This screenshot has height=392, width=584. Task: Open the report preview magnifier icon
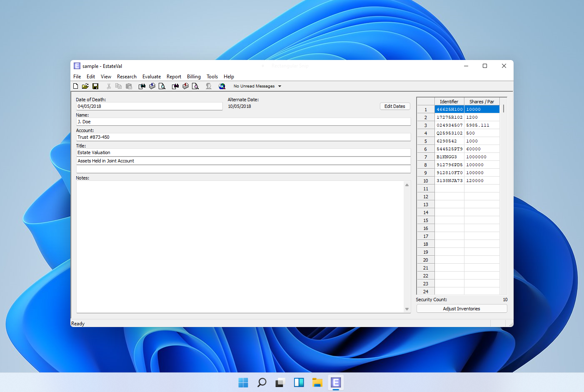pyautogui.click(x=162, y=86)
